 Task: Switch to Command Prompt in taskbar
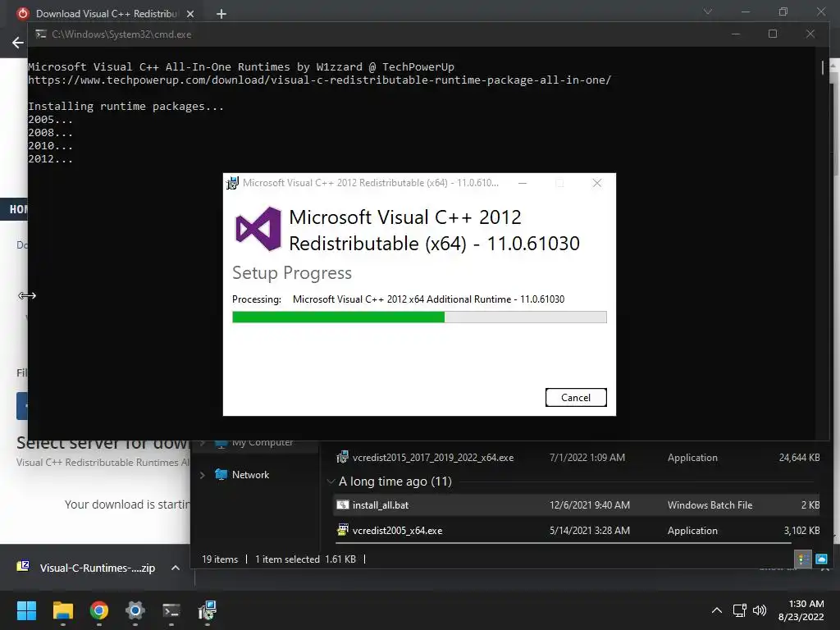pos(171,610)
